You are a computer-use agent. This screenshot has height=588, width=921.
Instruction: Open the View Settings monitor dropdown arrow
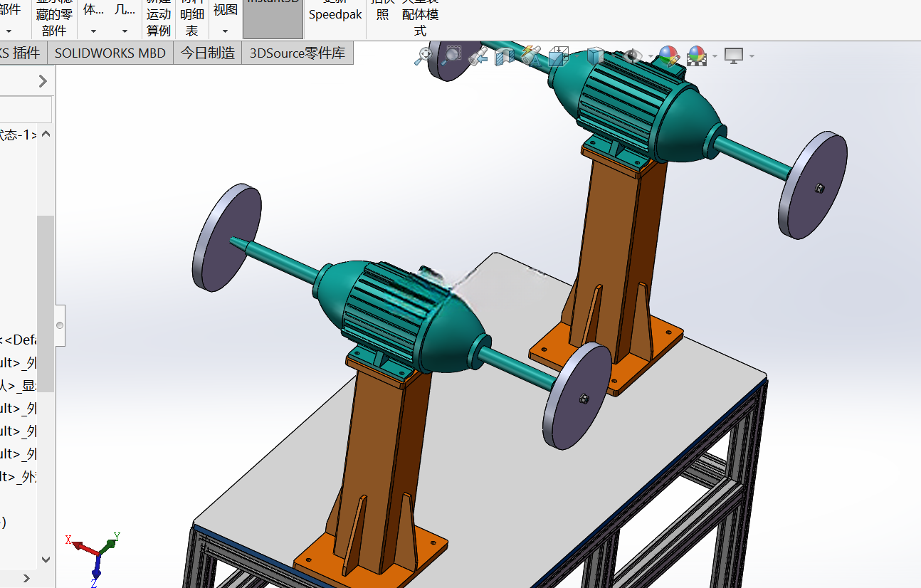tap(752, 56)
